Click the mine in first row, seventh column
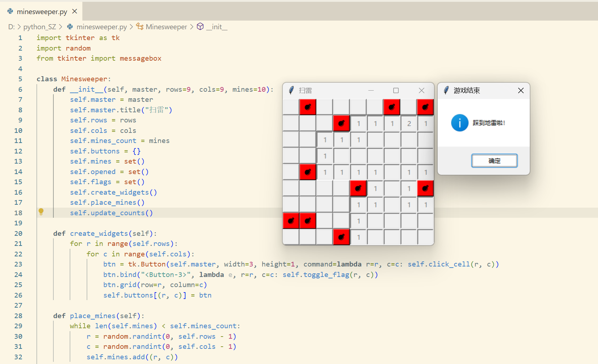The image size is (598, 364). [x=392, y=107]
